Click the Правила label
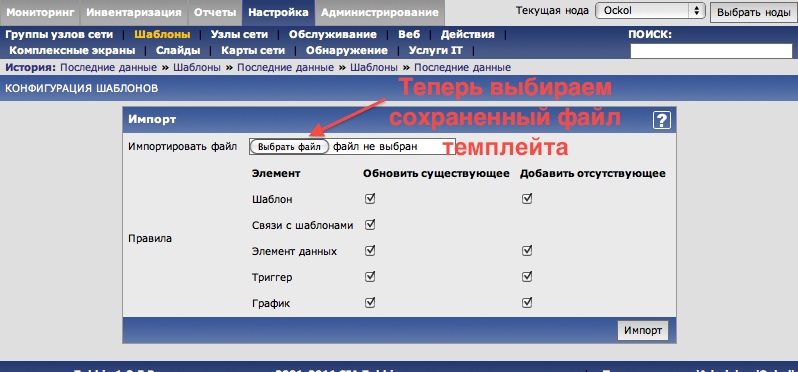 pos(150,238)
